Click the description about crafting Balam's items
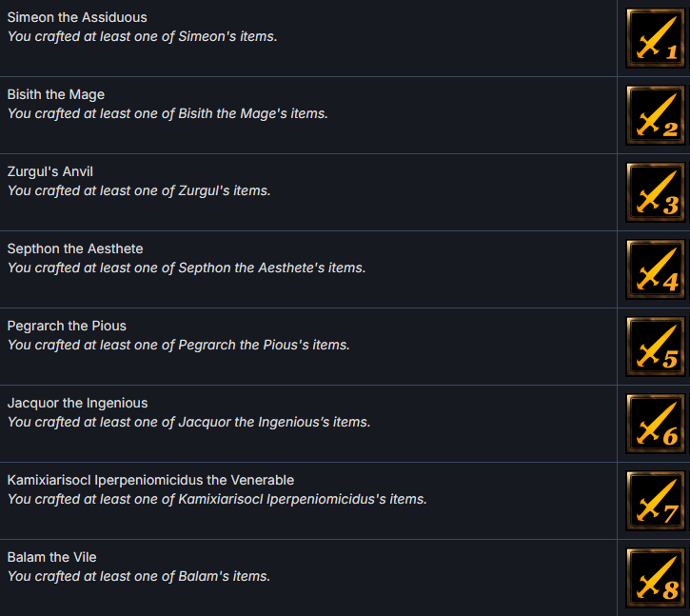Image resolution: width=690 pixels, height=616 pixels. (139, 577)
